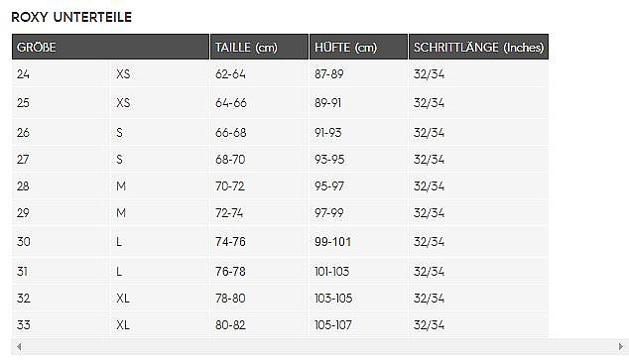Click the waist value 66-68
The image size is (629, 364).
tap(230, 133)
